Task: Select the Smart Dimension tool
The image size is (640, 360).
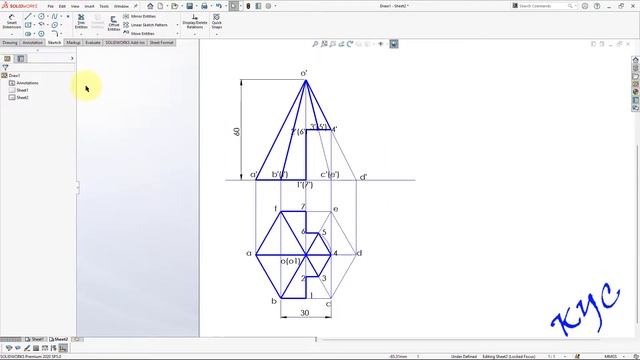Action: pos(11,21)
